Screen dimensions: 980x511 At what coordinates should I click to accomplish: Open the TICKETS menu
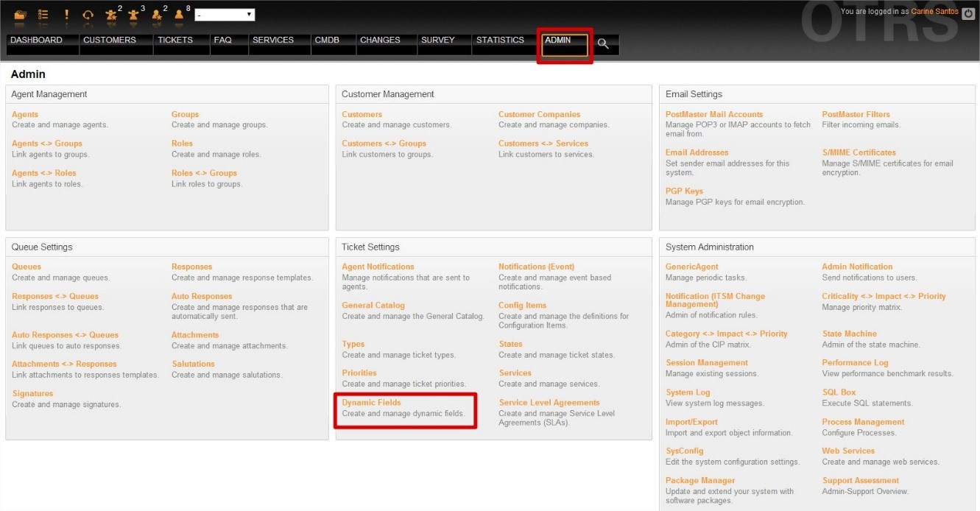coord(175,40)
